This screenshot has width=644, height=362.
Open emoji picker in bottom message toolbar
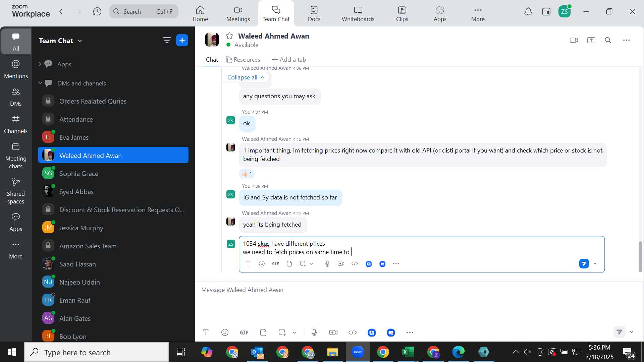point(225,333)
